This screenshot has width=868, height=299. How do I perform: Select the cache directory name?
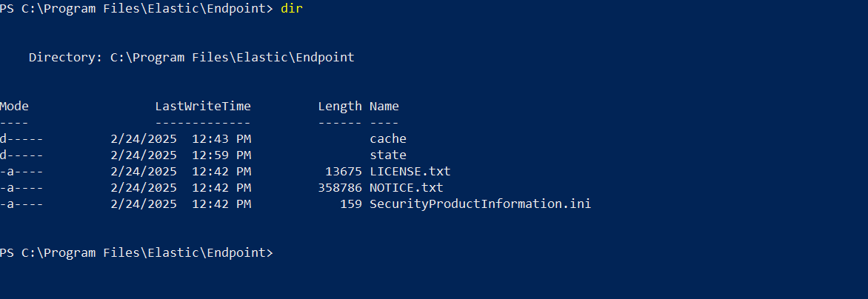coord(388,138)
